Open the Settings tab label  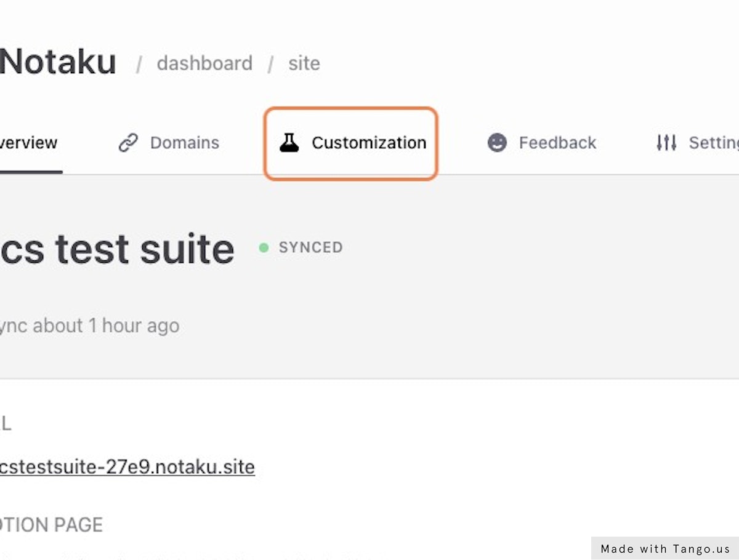713,143
